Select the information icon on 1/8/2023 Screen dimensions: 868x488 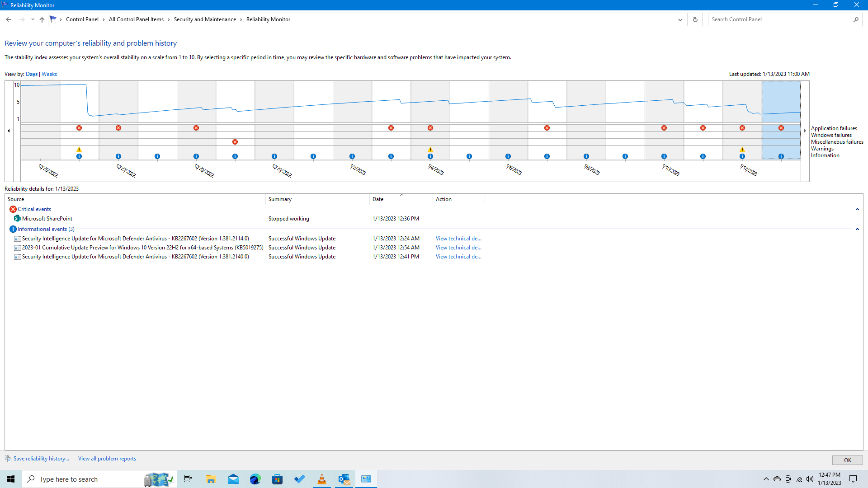[x=586, y=156]
